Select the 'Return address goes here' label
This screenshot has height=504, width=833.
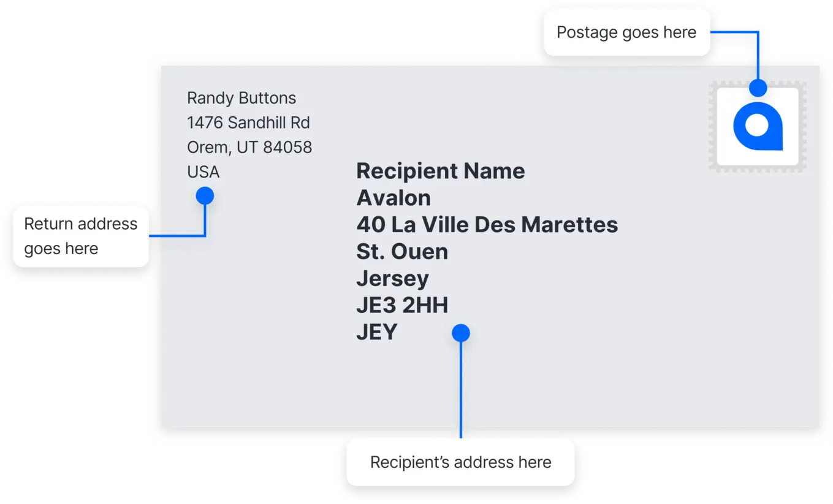(81, 236)
